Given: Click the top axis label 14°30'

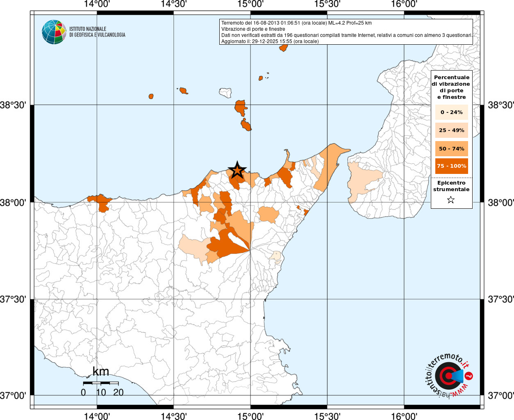Looking at the screenshot, I should pyautogui.click(x=174, y=4).
